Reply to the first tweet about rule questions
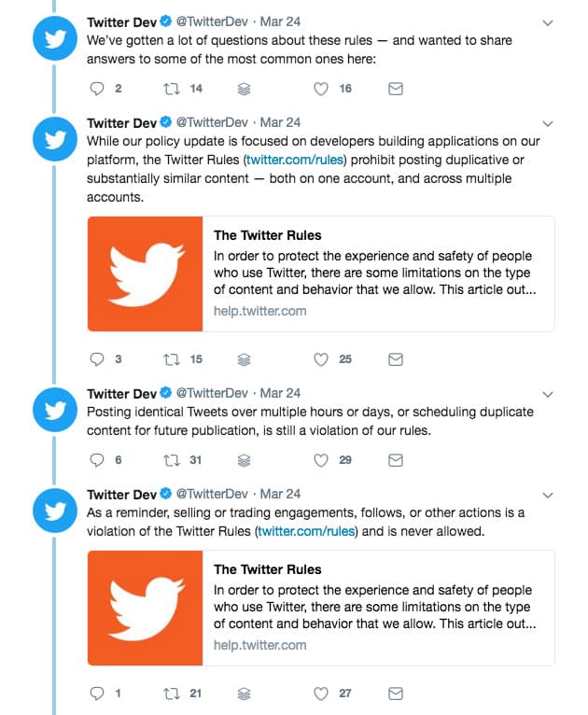This screenshot has height=715, width=588. pos(97,89)
